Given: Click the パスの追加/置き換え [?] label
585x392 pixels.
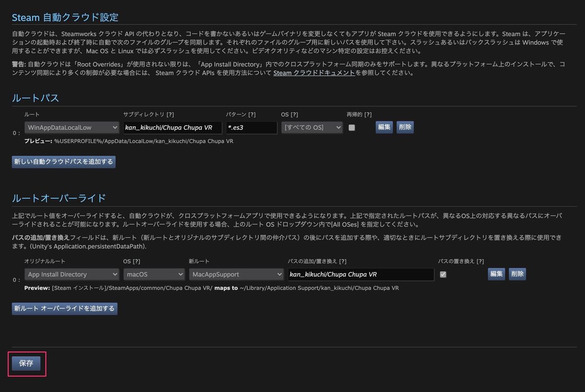Looking at the screenshot, I should 317,261.
